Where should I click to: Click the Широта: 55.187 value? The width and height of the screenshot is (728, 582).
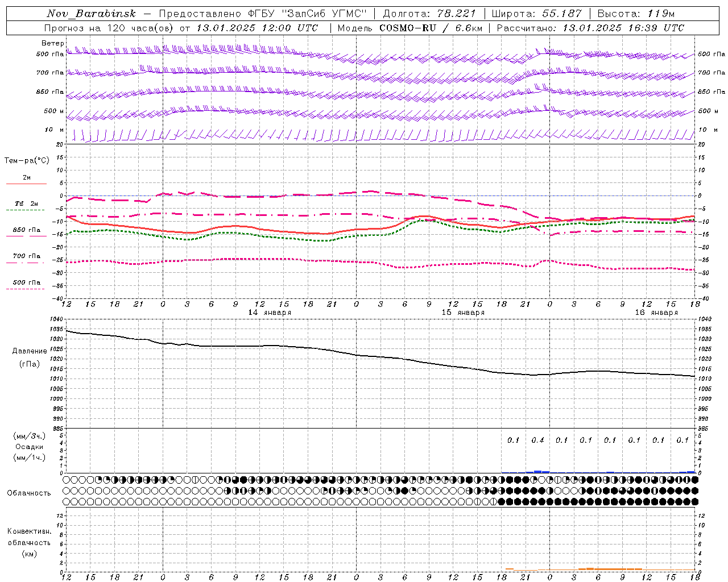point(536,14)
